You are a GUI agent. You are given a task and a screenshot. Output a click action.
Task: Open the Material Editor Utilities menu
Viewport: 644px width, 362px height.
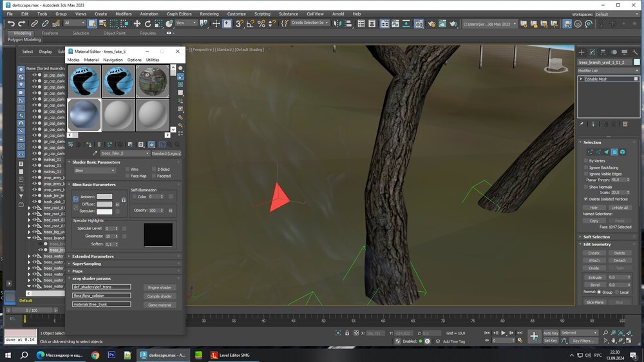tap(153, 60)
